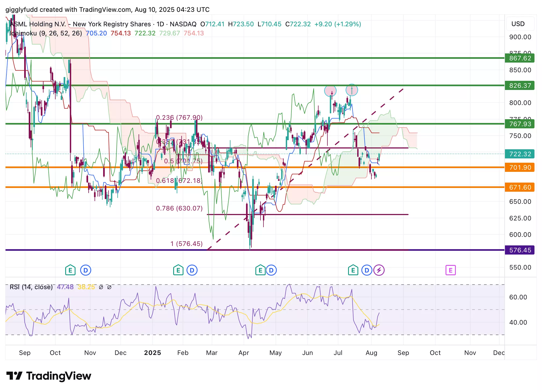The image size is (542, 392).
Task: Click the July 2025 earnings E marker
Action: tap(353, 270)
